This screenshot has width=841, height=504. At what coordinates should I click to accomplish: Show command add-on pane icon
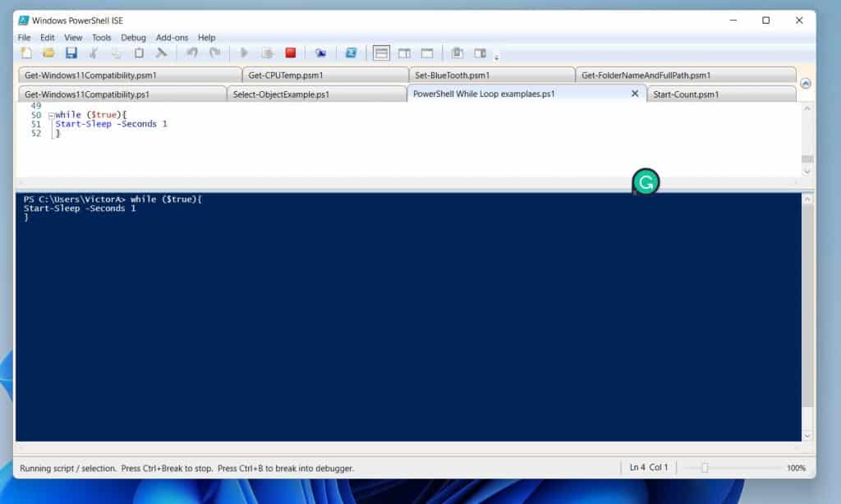(480, 53)
